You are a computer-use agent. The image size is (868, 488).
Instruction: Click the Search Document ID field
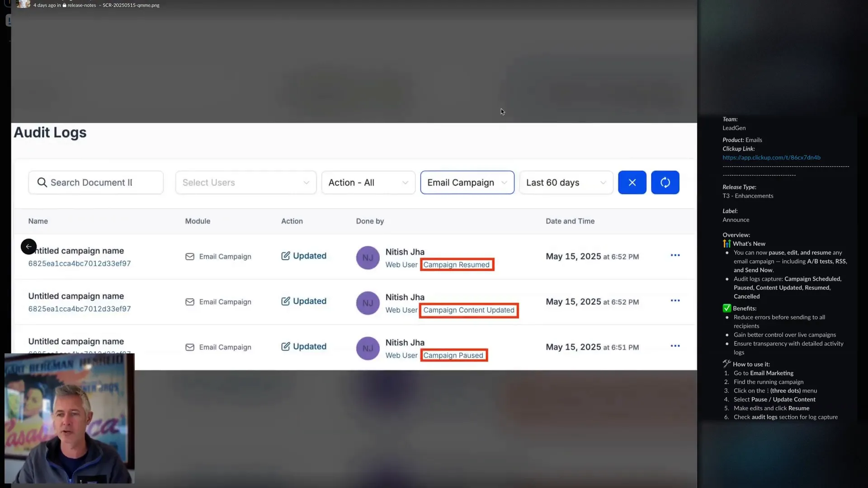pos(96,183)
